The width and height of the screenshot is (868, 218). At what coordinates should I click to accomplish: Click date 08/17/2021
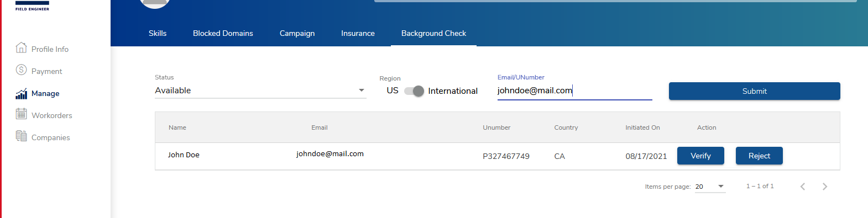pyautogui.click(x=646, y=156)
